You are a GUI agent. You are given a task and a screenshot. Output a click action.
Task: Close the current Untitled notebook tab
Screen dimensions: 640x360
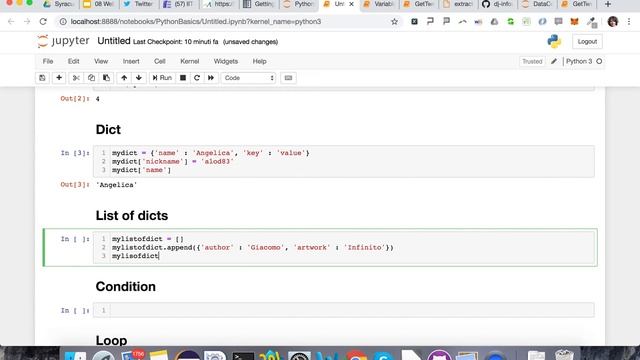coord(351,4)
